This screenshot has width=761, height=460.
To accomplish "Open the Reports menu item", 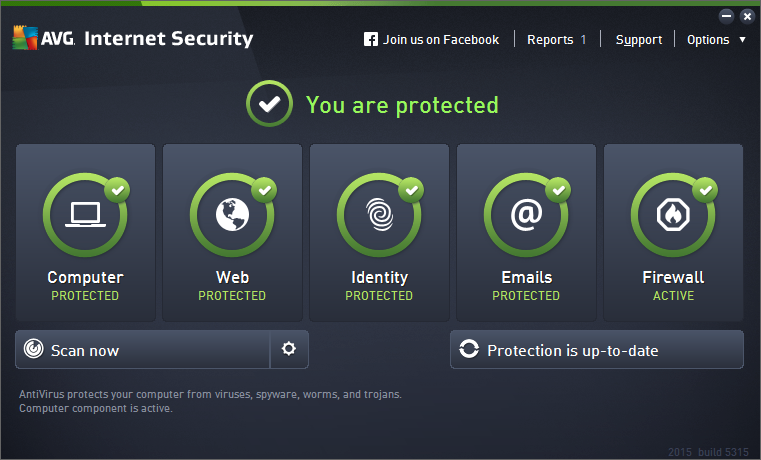I will click(x=549, y=40).
